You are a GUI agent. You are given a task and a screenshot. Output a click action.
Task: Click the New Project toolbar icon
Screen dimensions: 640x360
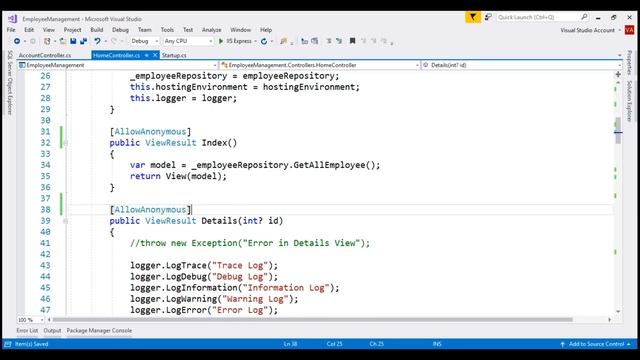click(x=47, y=41)
